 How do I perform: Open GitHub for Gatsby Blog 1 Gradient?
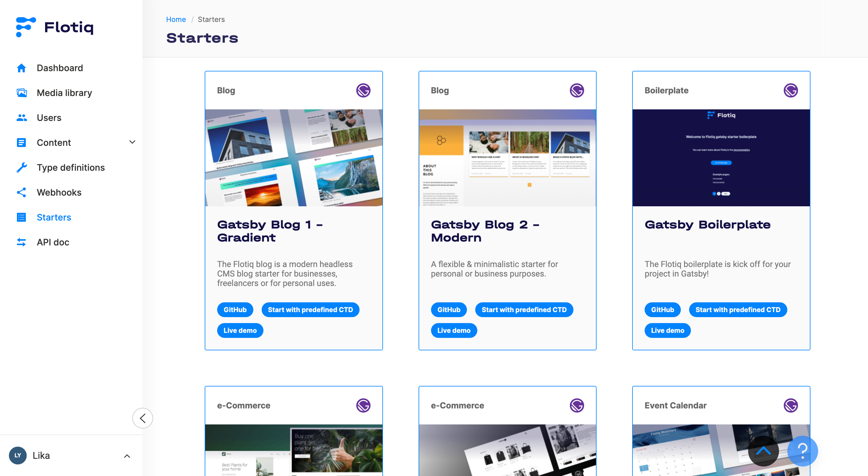point(235,310)
